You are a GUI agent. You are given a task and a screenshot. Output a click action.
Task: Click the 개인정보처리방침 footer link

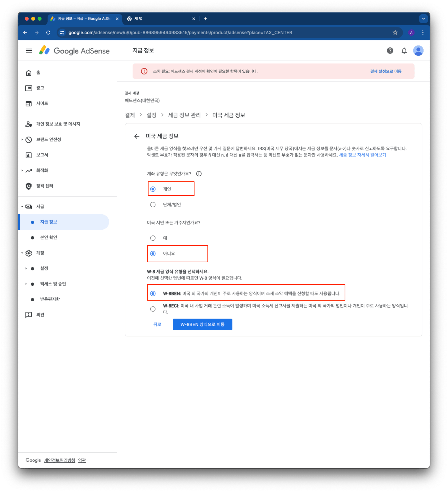tap(60, 461)
